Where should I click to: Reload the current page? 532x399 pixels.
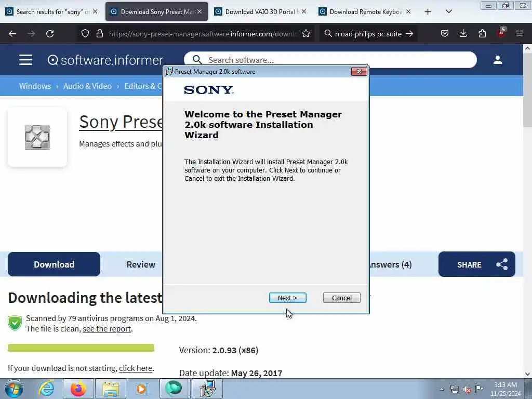coord(50,34)
